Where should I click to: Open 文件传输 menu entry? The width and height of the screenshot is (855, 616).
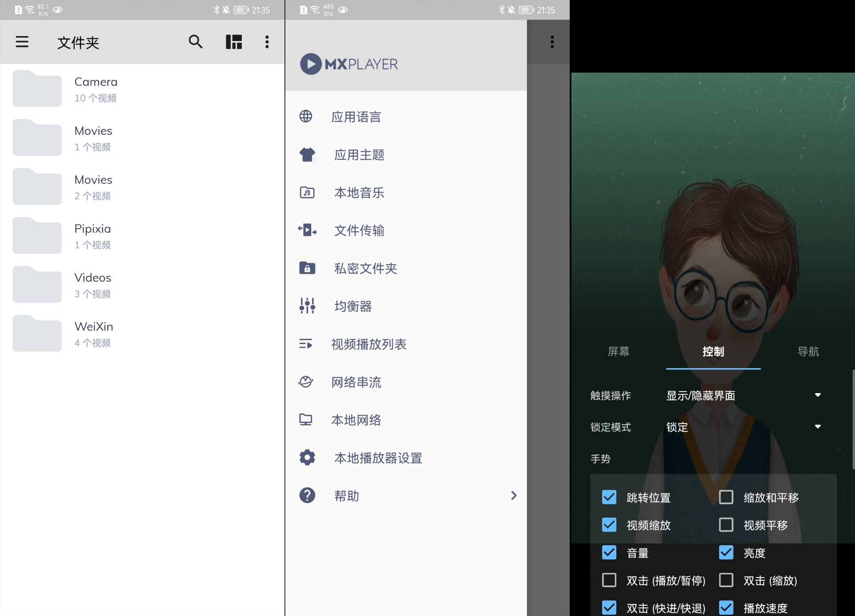click(406, 230)
